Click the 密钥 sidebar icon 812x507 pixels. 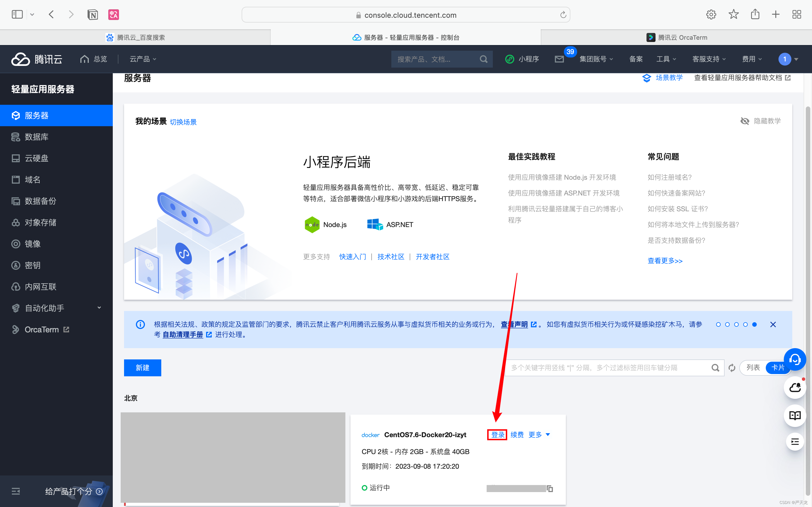15,264
